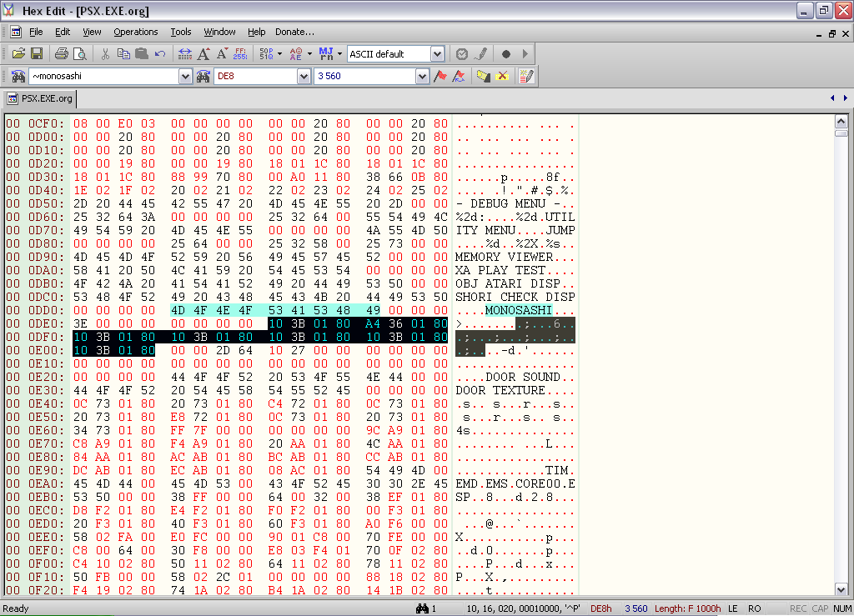Click the increase font size icon
854x616 pixels.
tap(203, 54)
